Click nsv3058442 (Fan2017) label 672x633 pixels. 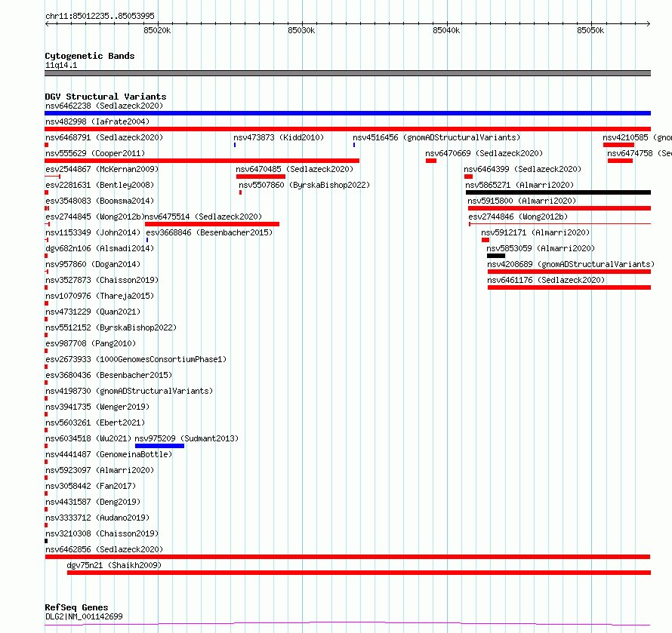[x=91, y=486]
